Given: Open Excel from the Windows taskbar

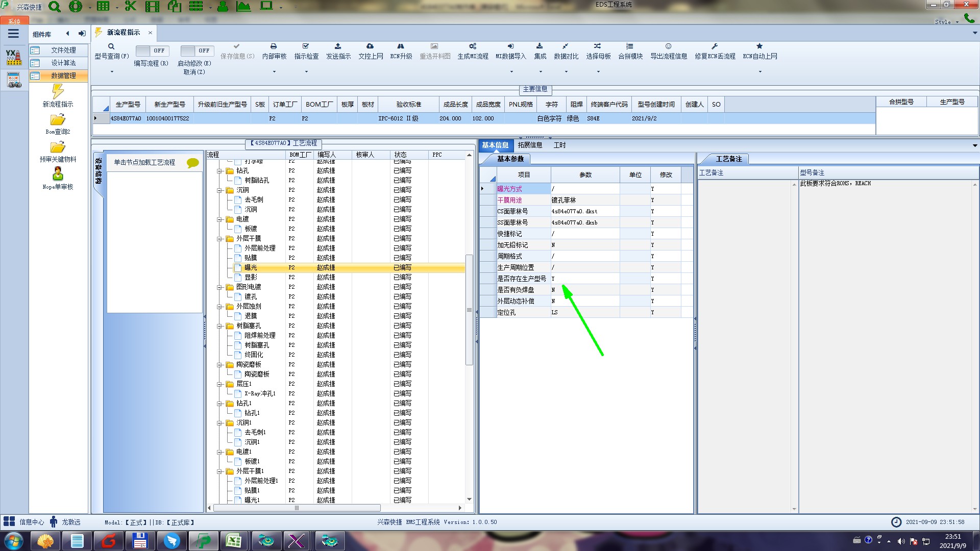Looking at the screenshot, I should 234,541.
